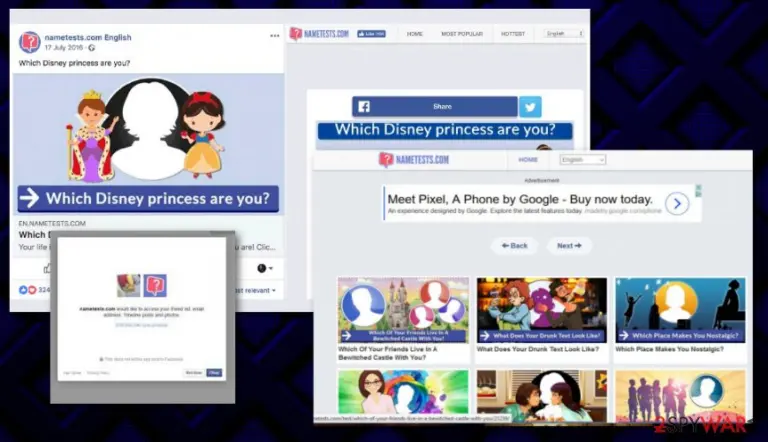Click the Facebook Like button in Nametests header

coord(371,34)
